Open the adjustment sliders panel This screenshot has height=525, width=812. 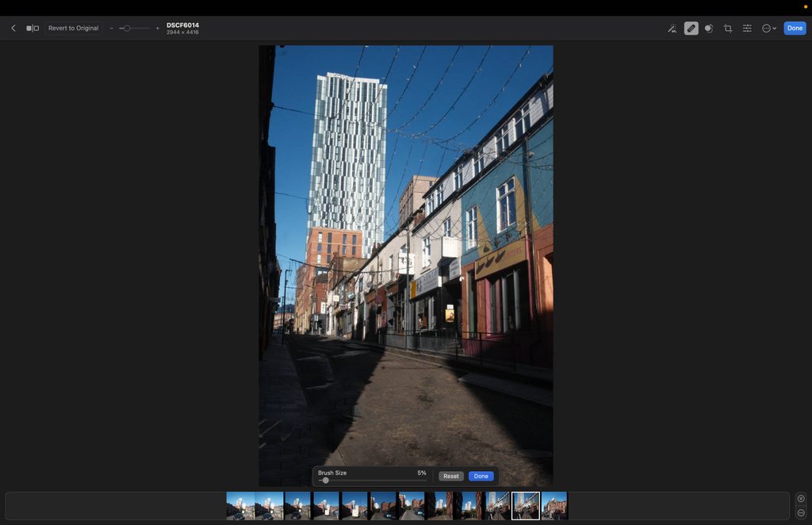pos(747,29)
